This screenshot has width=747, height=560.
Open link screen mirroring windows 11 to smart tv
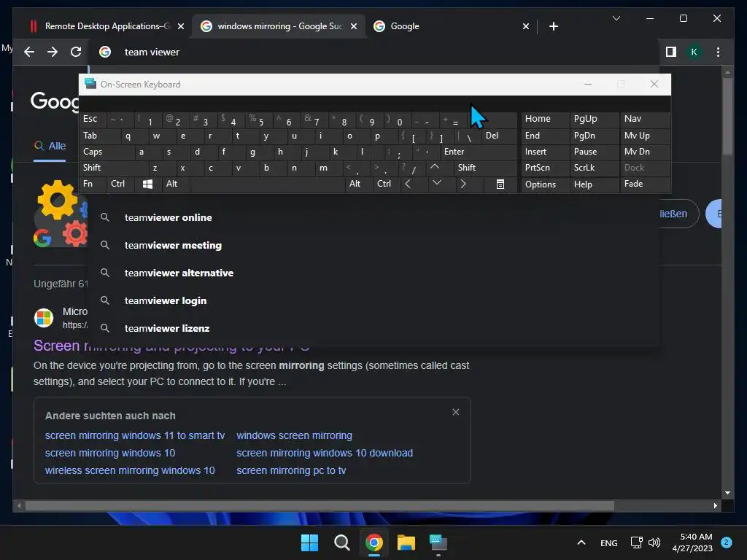(135, 435)
